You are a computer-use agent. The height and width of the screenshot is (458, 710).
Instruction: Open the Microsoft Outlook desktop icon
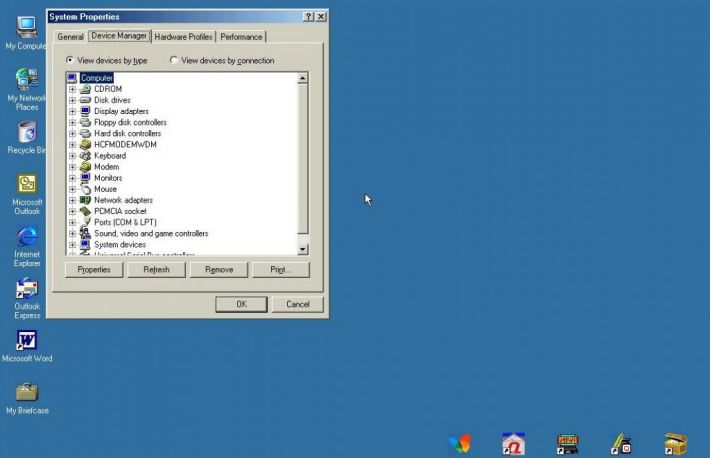point(27,185)
